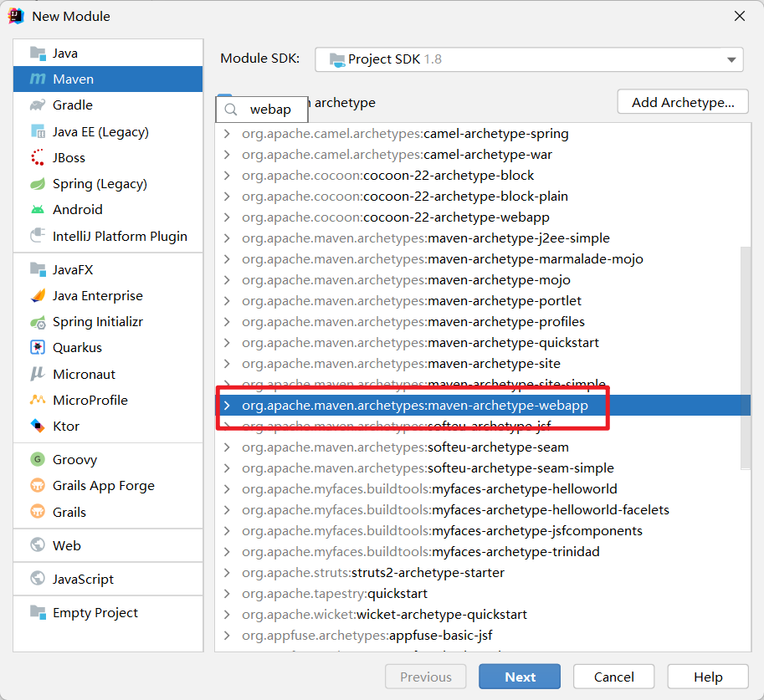
Task: Expand softeu-archetype-seam entry
Action: point(227,447)
